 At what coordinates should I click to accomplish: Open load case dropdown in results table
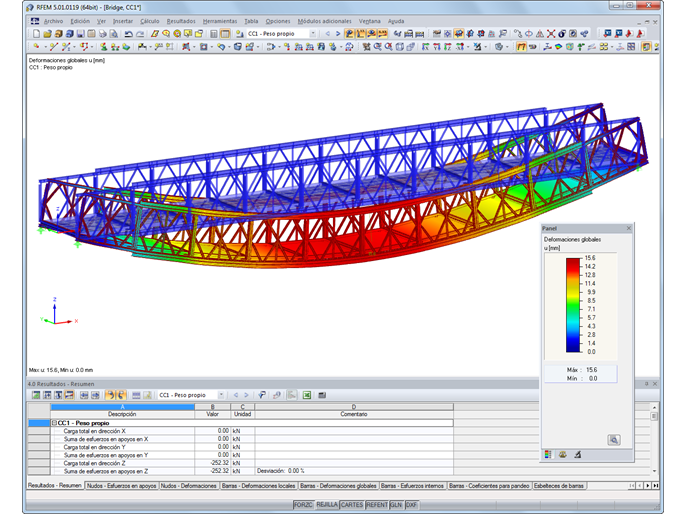[220, 395]
